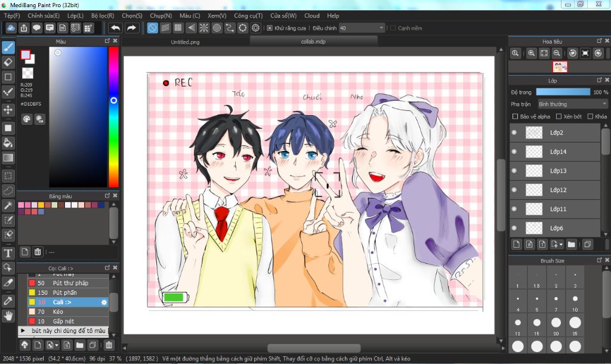Zoom out on the navigator
Viewport: 611px width, 364px height.
tap(557, 53)
